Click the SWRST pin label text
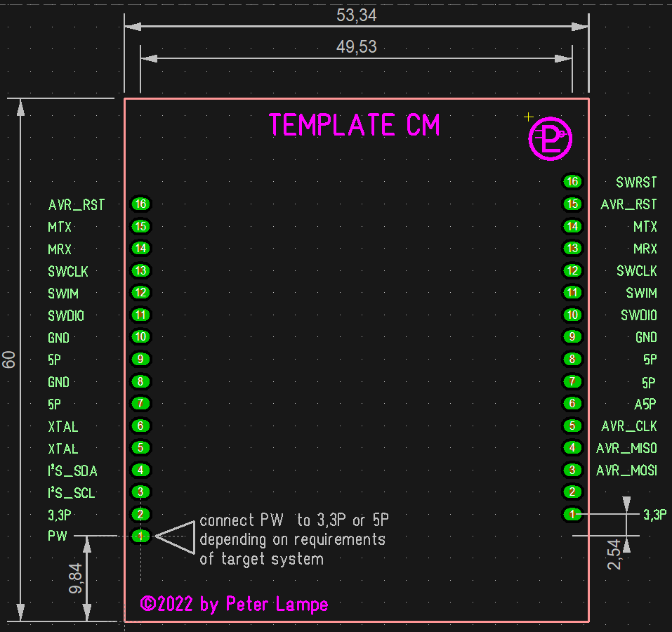Image resolution: width=672 pixels, height=632 pixels. [x=636, y=183]
